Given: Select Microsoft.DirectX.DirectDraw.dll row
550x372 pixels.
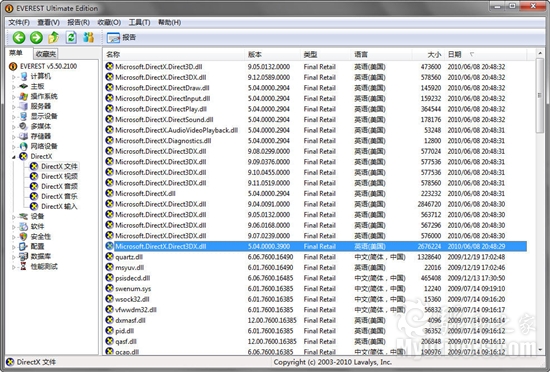Looking at the screenshot, I should (315, 88).
